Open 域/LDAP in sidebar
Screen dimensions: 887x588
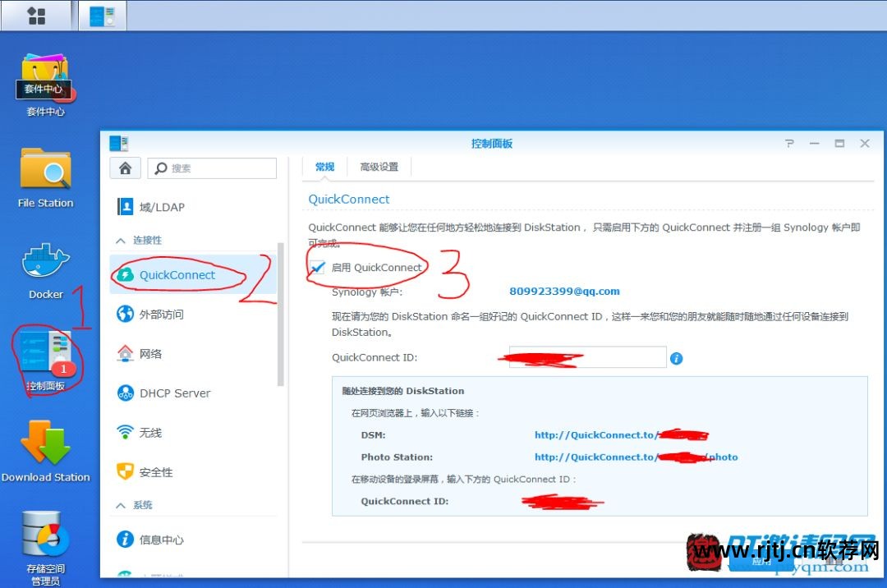[192, 207]
